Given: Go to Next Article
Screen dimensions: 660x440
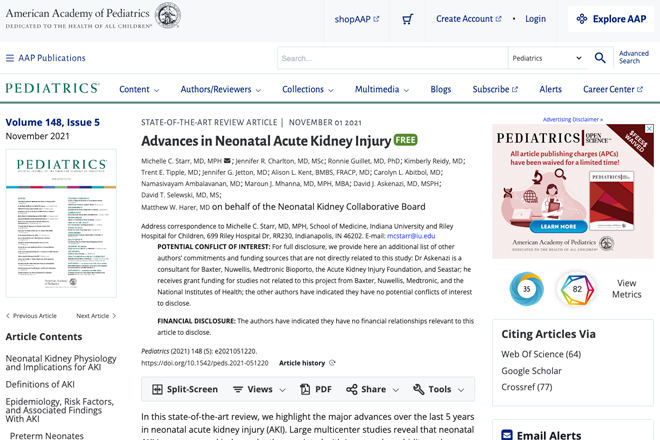Looking at the screenshot, I should tap(96, 316).
